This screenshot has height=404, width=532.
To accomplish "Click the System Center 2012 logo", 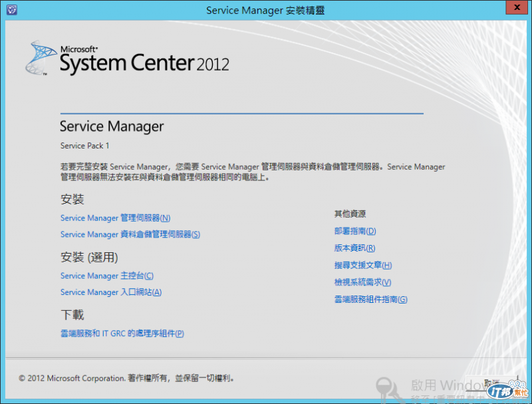I will [x=127, y=59].
